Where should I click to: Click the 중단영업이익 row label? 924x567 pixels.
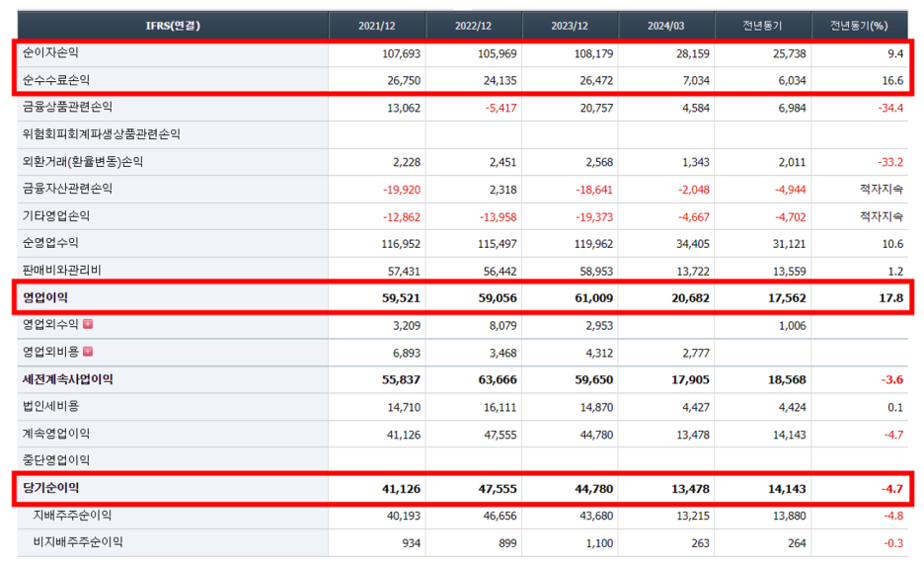[x=56, y=460]
